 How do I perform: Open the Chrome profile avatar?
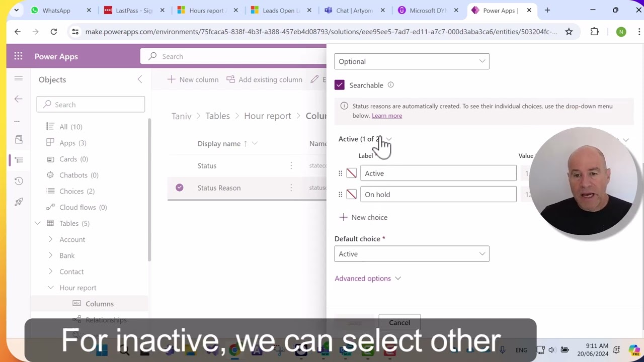pyautogui.click(x=621, y=32)
